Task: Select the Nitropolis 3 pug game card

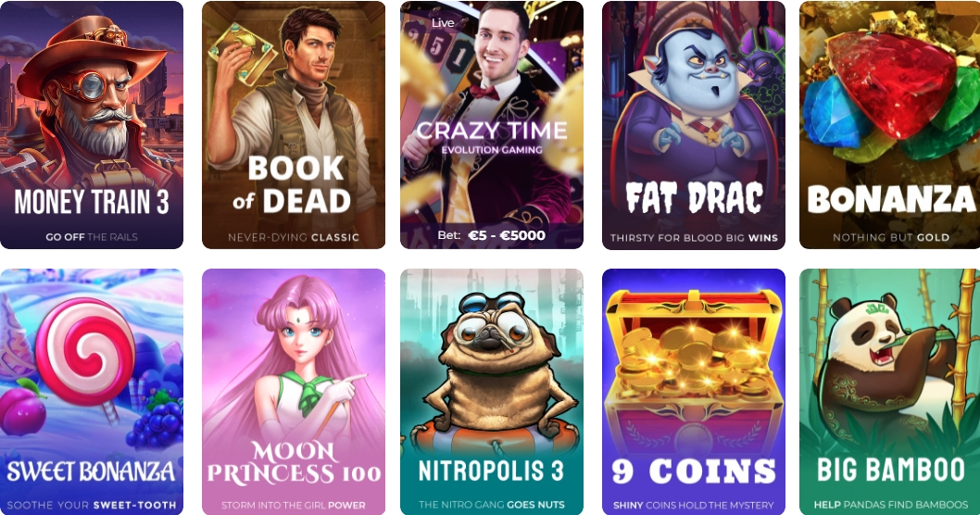Action: pyautogui.click(x=492, y=392)
